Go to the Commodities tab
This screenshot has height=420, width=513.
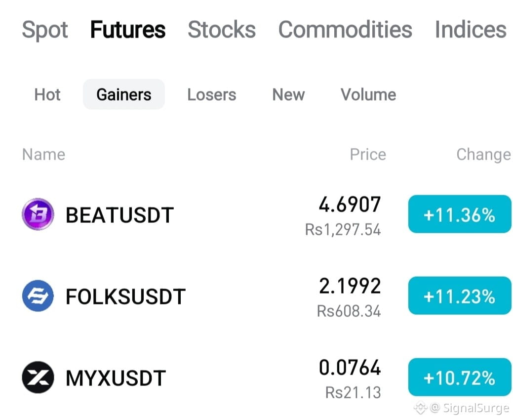tap(345, 30)
